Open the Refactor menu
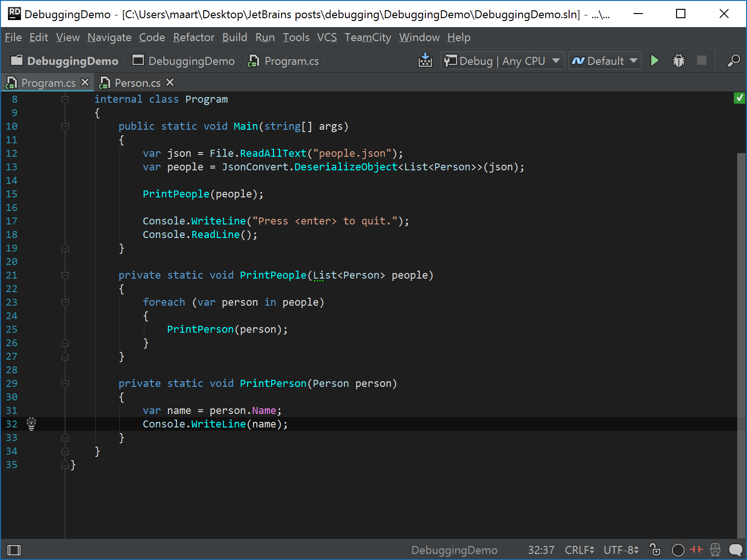 (x=194, y=37)
